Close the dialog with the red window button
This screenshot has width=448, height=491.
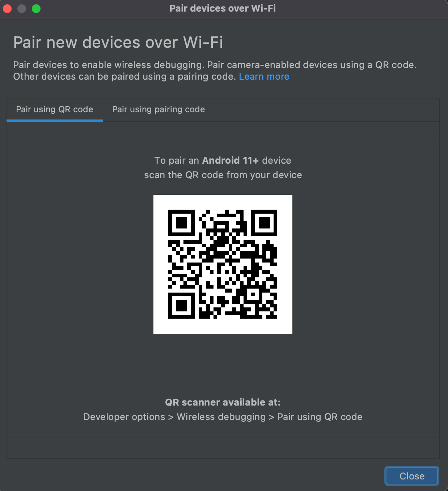point(7,8)
